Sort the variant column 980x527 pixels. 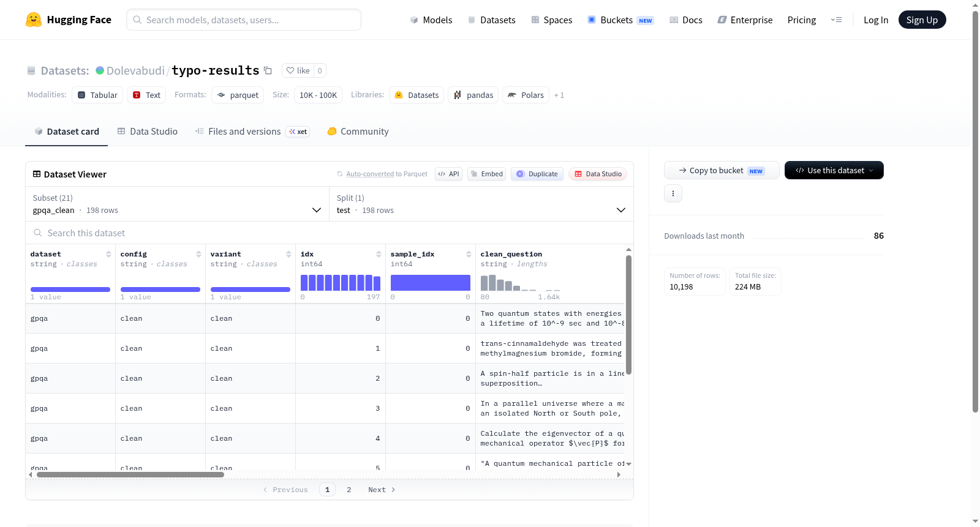point(288,254)
